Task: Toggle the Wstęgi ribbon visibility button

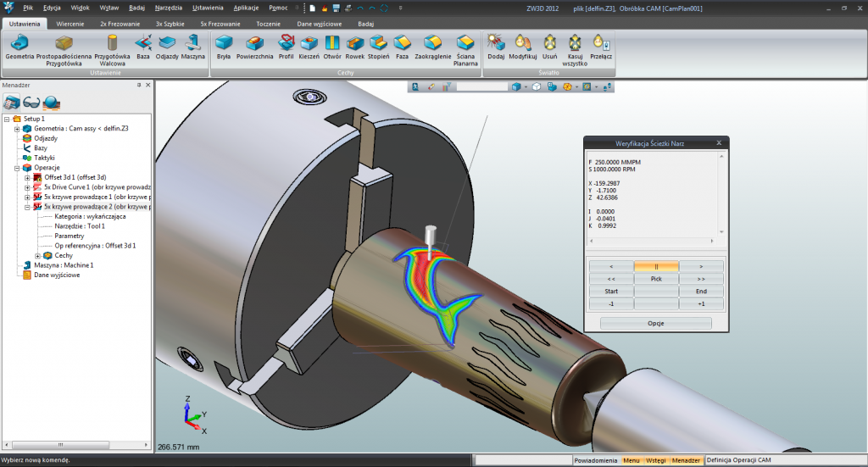Action: coord(656,460)
